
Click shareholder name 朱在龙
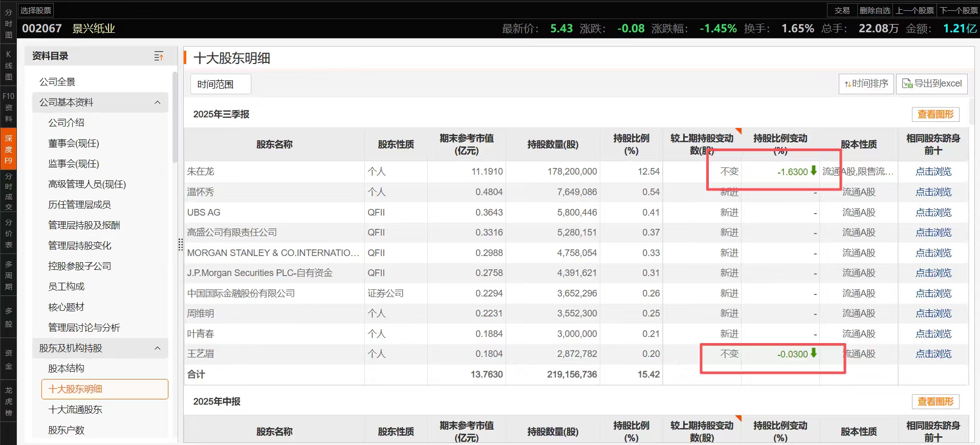tap(201, 172)
